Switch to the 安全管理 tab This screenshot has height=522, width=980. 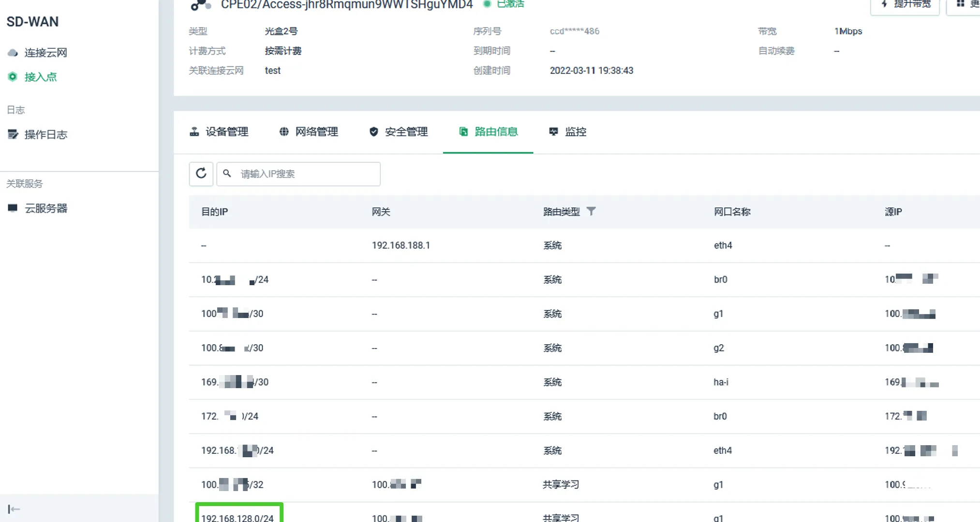click(x=399, y=132)
